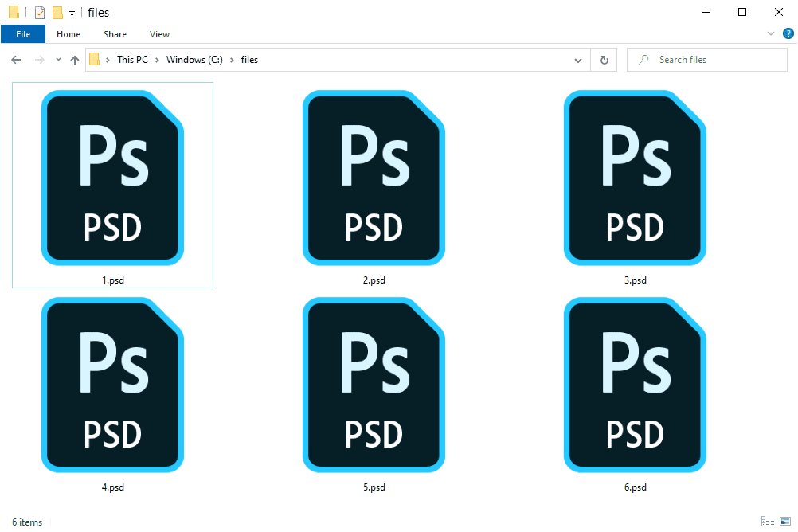The height and width of the screenshot is (532, 798).
Task: Click the New folder quick access icon
Action: pos(57,13)
